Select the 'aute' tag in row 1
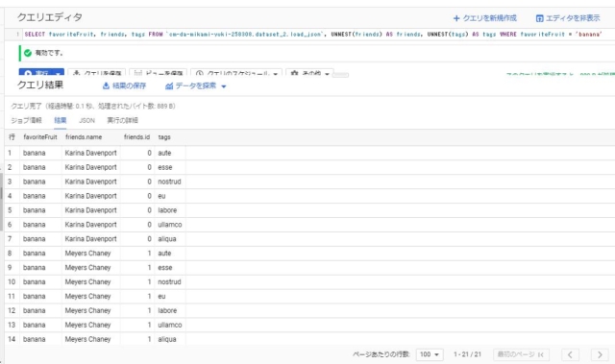The width and height of the screenshot is (615, 364). click(x=164, y=153)
